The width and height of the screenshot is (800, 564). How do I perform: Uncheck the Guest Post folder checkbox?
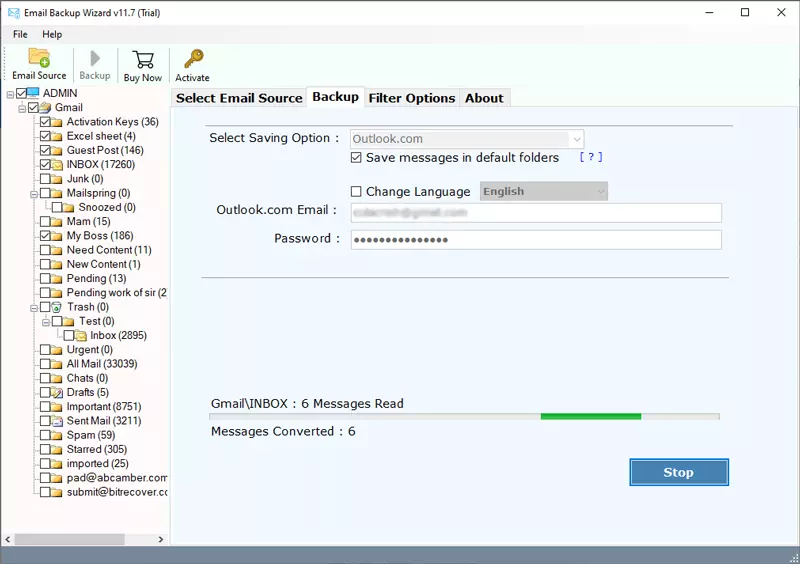45,150
